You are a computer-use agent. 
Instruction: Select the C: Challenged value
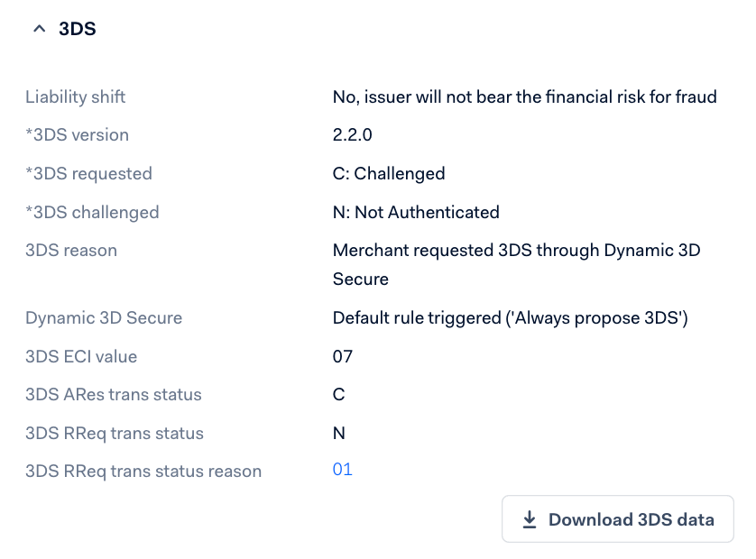tap(389, 173)
